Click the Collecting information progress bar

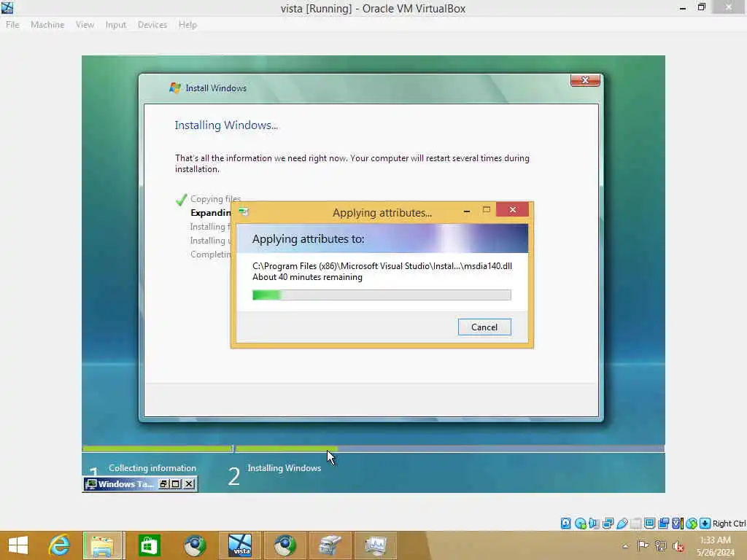pyautogui.click(x=158, y=448)
